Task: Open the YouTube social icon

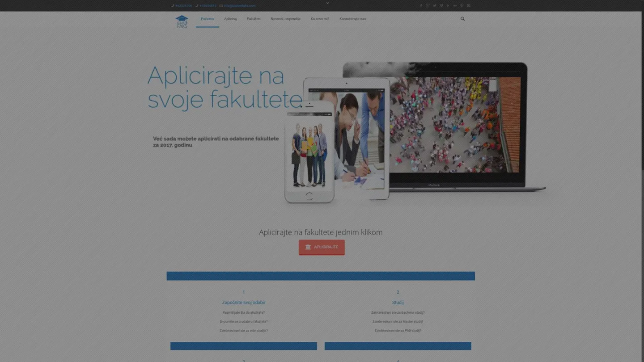Action: 448,6
